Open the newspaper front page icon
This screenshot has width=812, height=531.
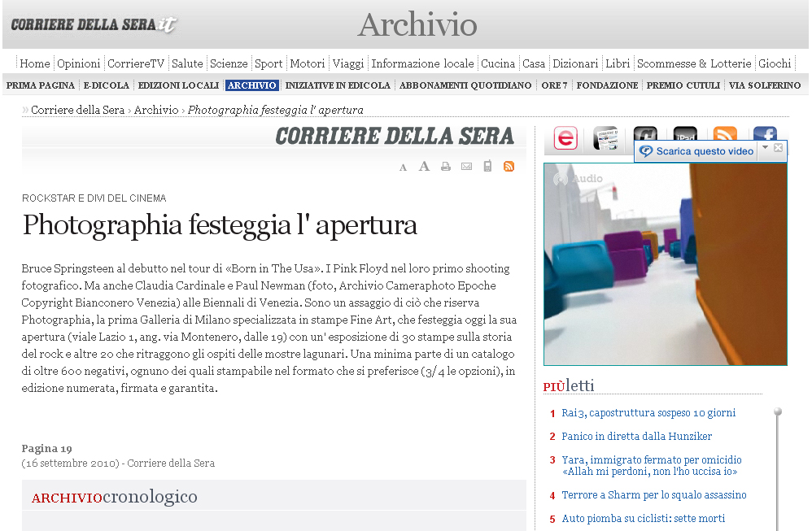(x=605, y=138)
